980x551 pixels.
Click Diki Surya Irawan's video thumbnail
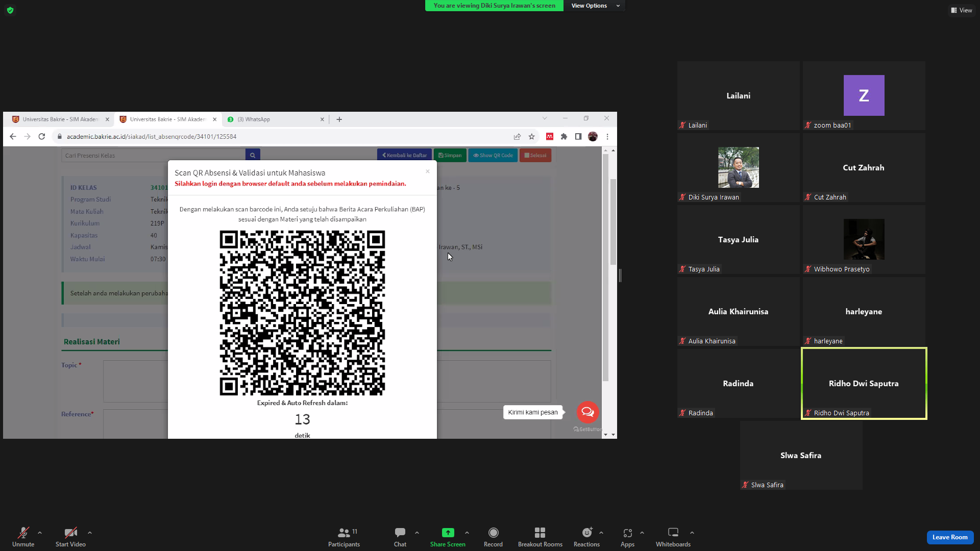coord(739,167)
